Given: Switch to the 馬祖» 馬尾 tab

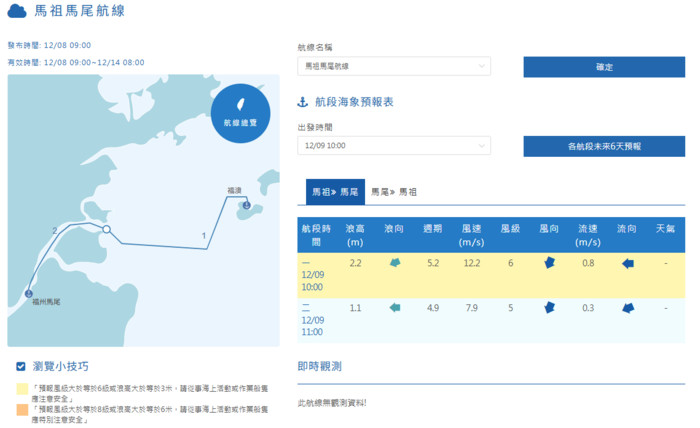Looking at the screenshot, I should click(x=335, y=191).
